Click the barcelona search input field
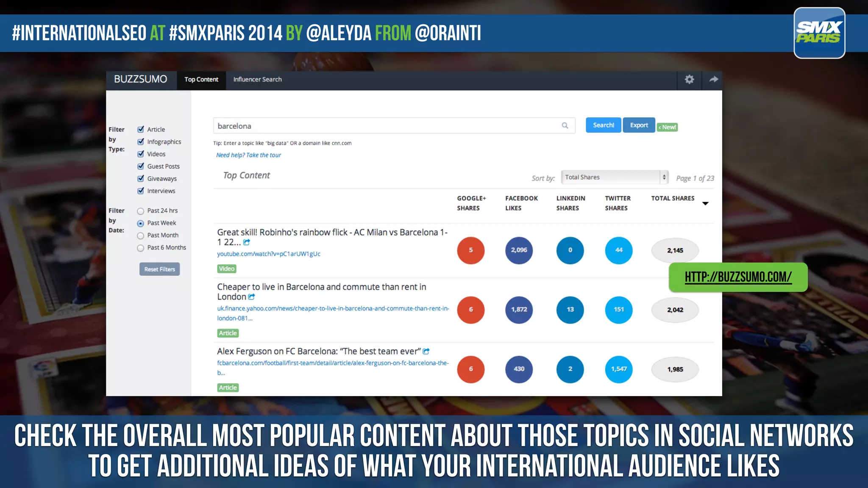The width and height of the screenshot is (868, 488). tap(394, 125)
